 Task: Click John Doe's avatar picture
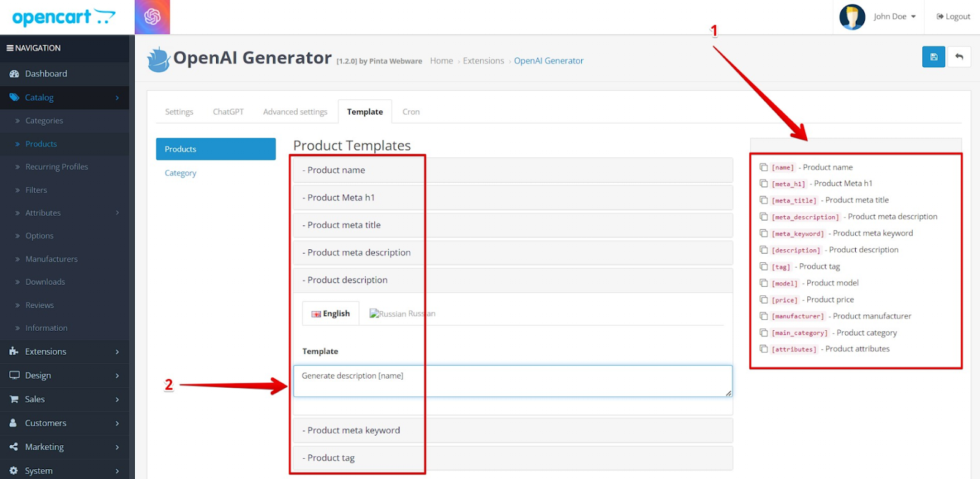[852, 17]
